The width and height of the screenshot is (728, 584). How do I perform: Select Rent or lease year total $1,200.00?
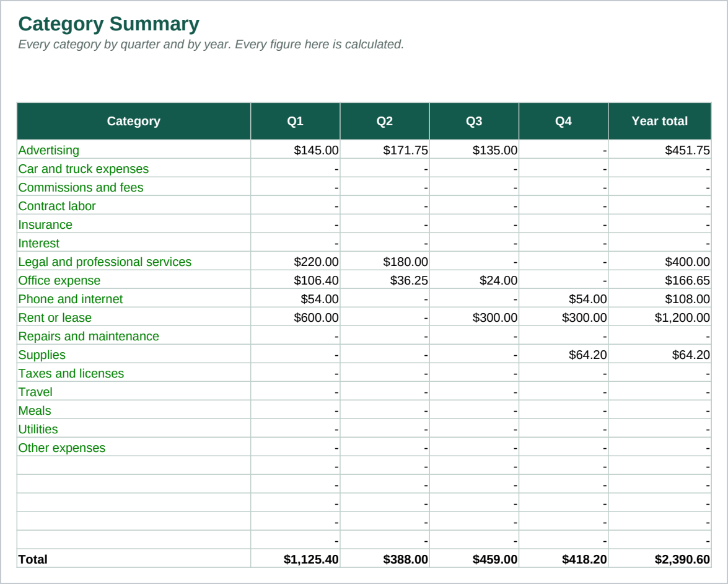click(660, 317)
